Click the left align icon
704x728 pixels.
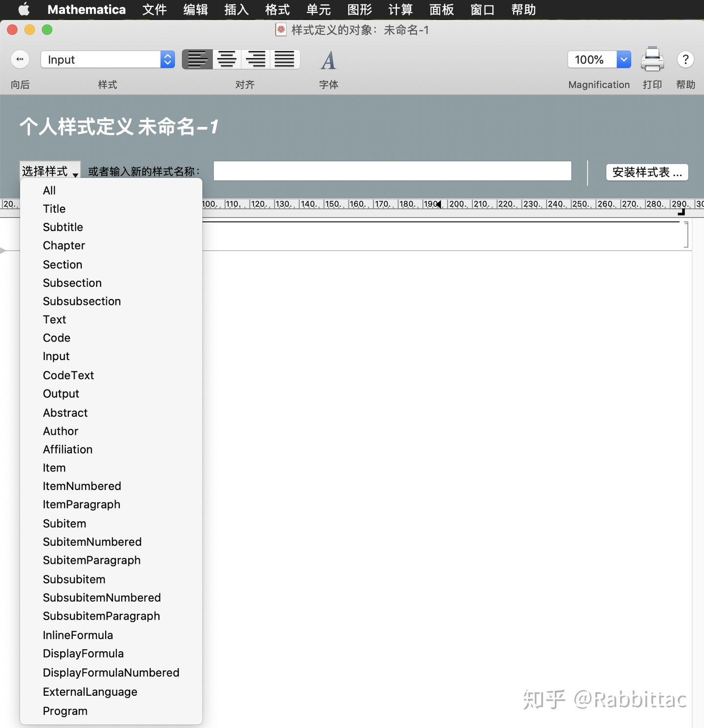(x=198, y=59)
